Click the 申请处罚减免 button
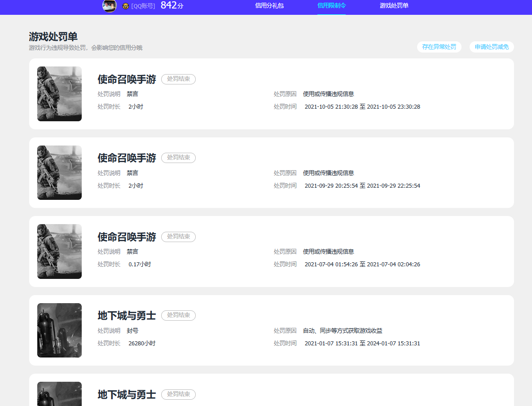The image size is (532, 406). coord(492,47)
